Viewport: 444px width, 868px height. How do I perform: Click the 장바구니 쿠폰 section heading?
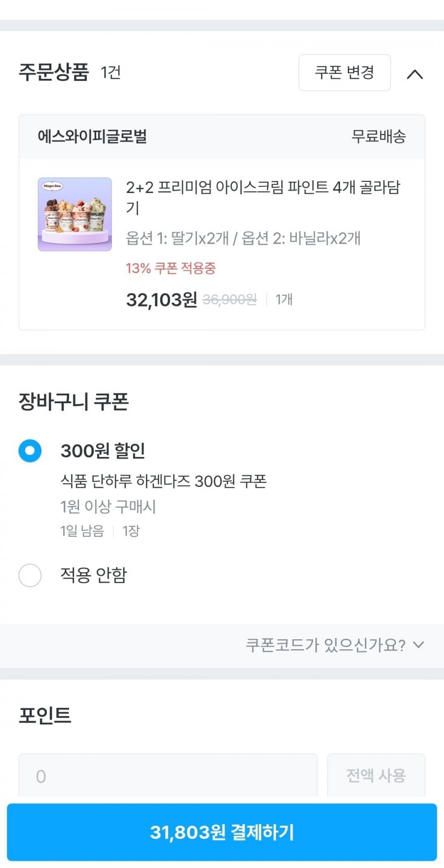click(x=74, y=401)
